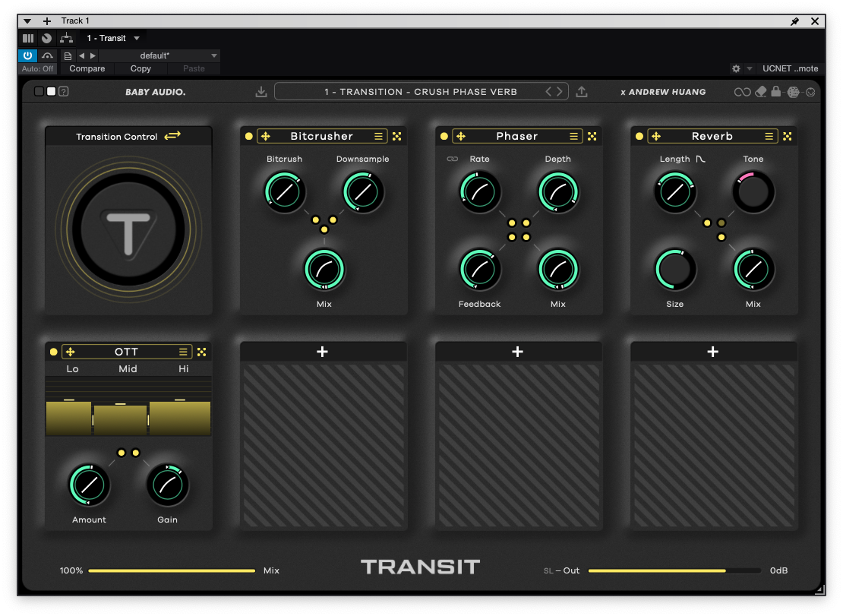
Task: Click the infinity loop icon in plugin header
Action: (x=742, y=92)
